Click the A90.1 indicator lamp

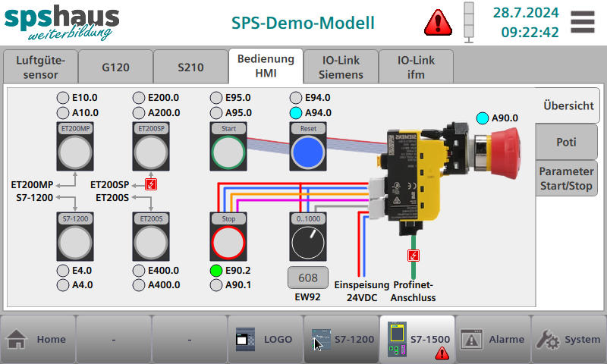tap(216, 285)
